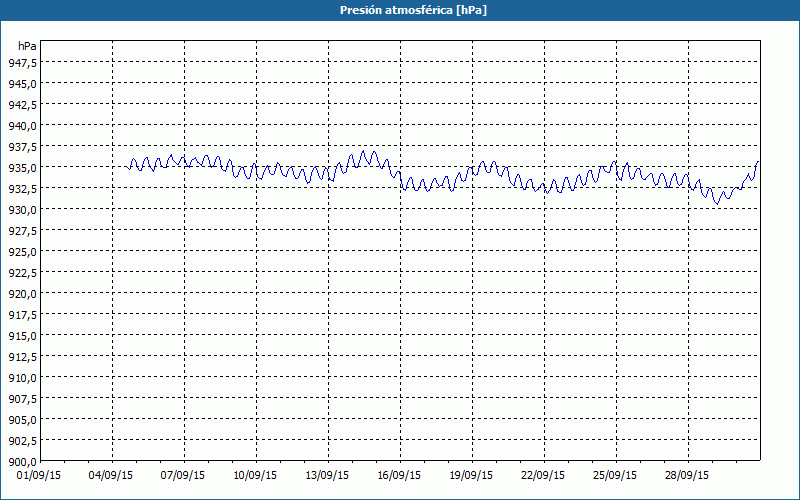Select the 13/09/15 date label

327,476
